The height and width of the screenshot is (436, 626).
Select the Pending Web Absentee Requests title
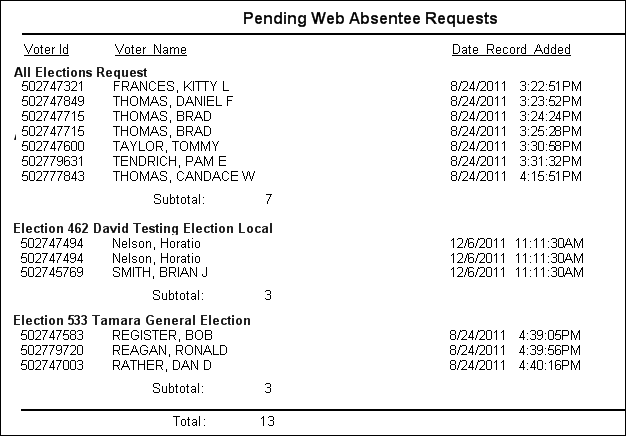click(370, 18)
